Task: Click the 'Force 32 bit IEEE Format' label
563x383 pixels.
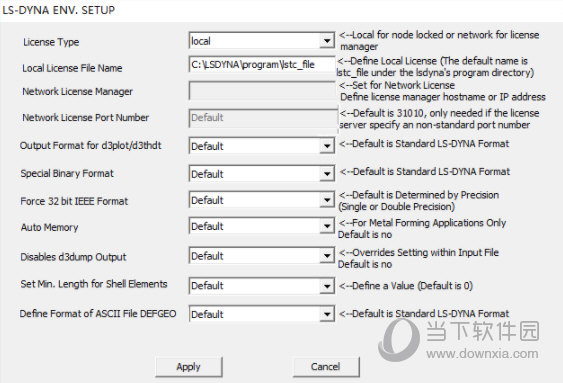Action: [74, 201]
